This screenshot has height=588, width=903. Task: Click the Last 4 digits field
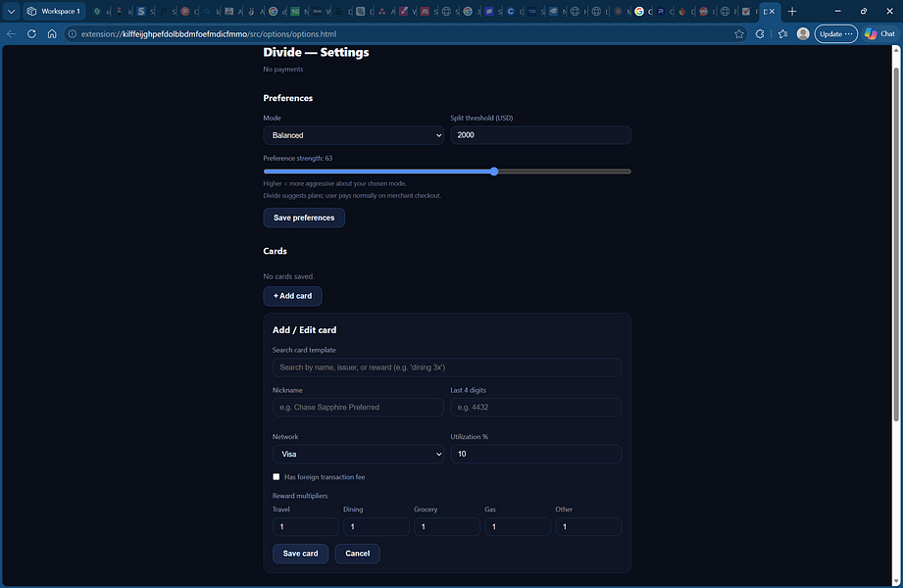pos(535,407)
